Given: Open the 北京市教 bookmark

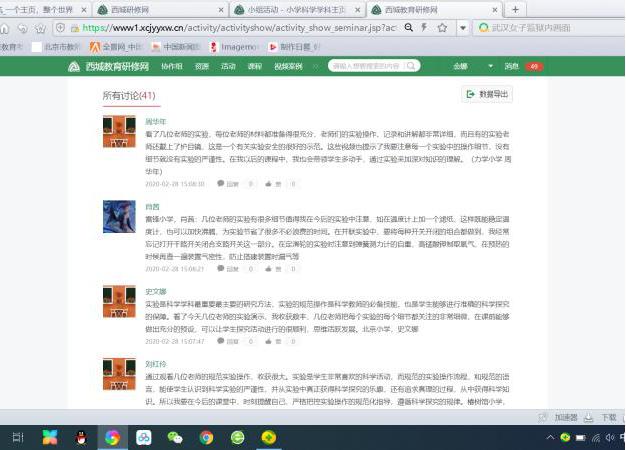Looking at the screenshot, I should 56,47.
